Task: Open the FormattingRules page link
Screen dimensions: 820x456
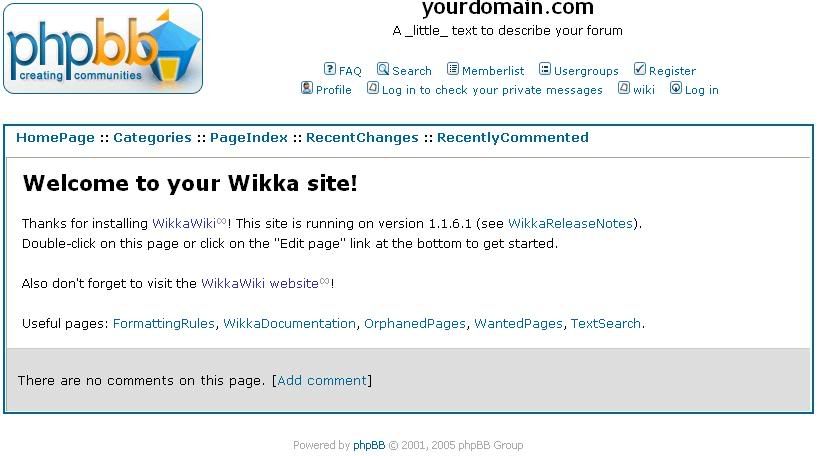Action: 164,324
